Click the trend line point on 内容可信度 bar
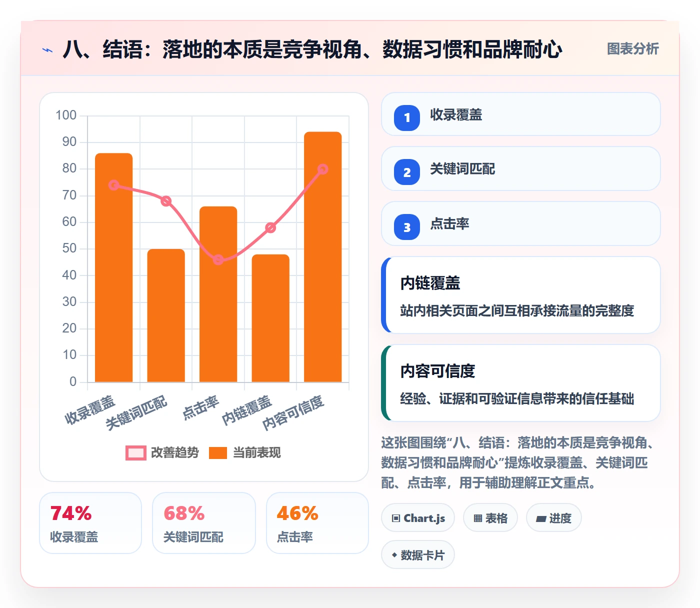 pos(323,169)
